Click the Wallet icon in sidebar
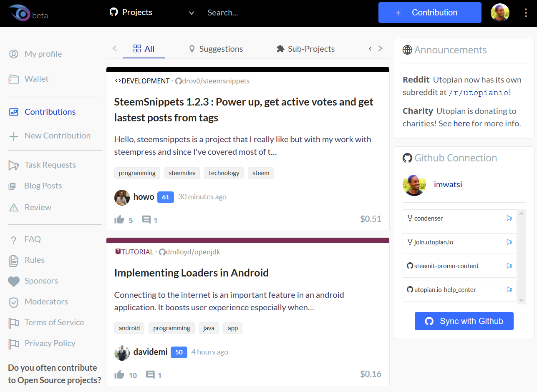This screenshot has height=392, width=537. 14,79
